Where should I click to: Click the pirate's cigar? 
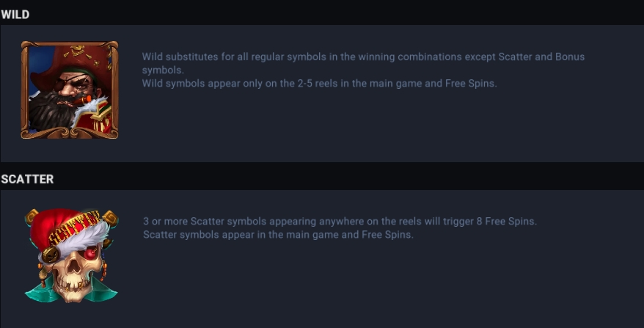pos(84,100)
